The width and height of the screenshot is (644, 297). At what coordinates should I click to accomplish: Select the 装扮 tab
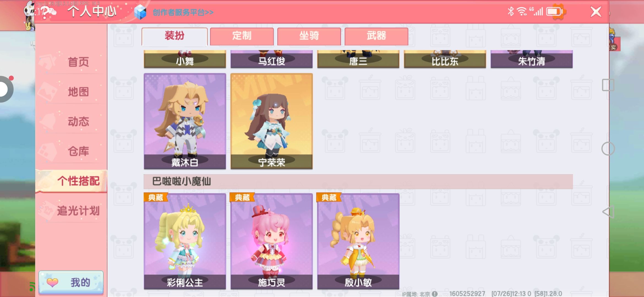tap(174, 36)
